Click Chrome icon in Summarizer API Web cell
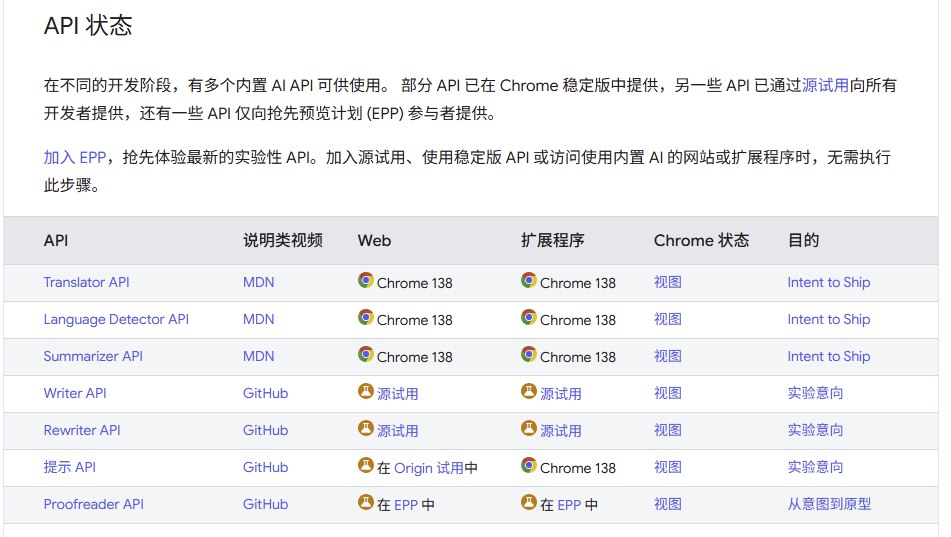The height and width of the screenshot is (537, 951). tap(366, 354)
